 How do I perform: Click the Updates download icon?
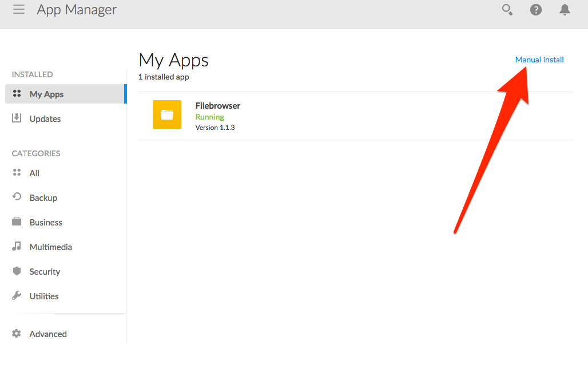17,118
